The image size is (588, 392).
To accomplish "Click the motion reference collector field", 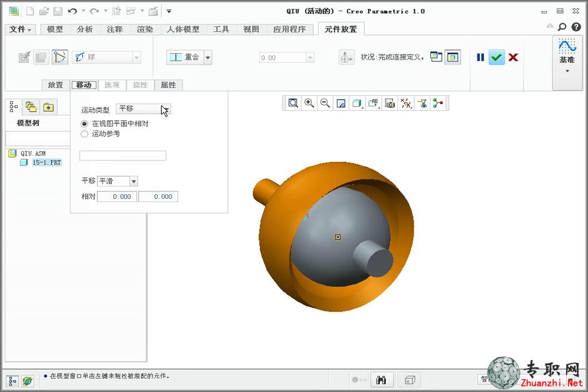I will [x=122, y=156].
